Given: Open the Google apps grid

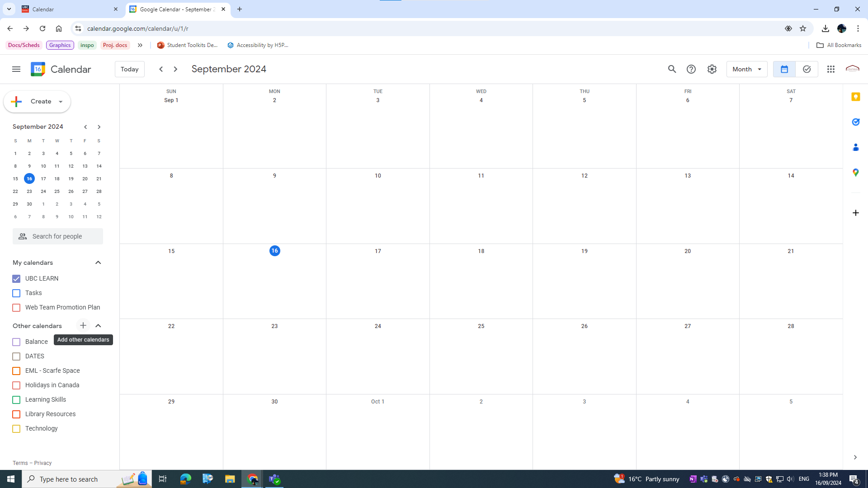Looking at the screenshot, I should (830, 69).
